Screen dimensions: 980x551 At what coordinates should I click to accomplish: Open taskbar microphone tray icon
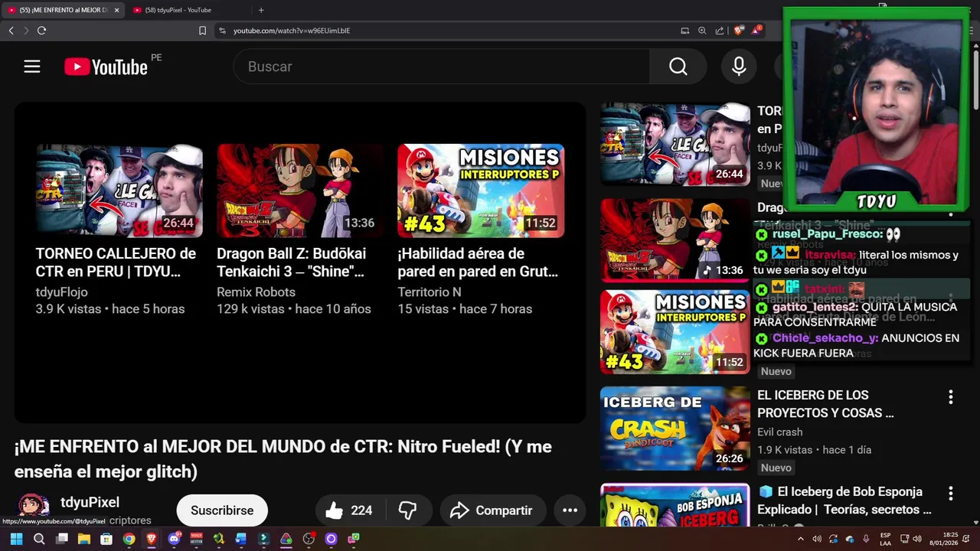click(x=865, y=539)
